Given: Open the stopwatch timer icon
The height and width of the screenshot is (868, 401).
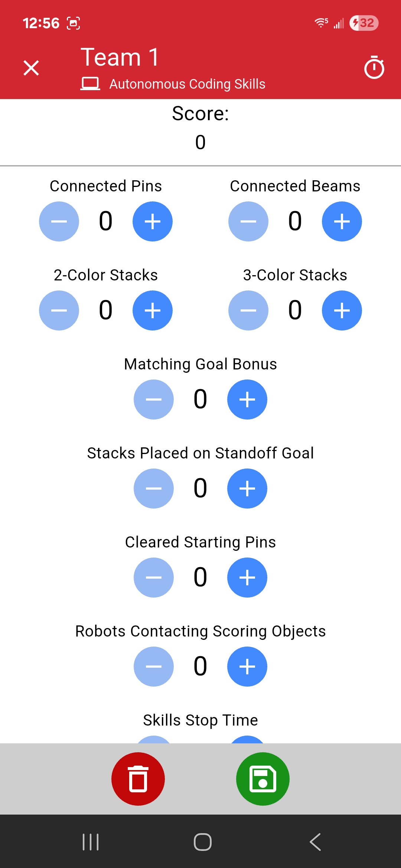Looking at the screenshot, I should [374, 68].
